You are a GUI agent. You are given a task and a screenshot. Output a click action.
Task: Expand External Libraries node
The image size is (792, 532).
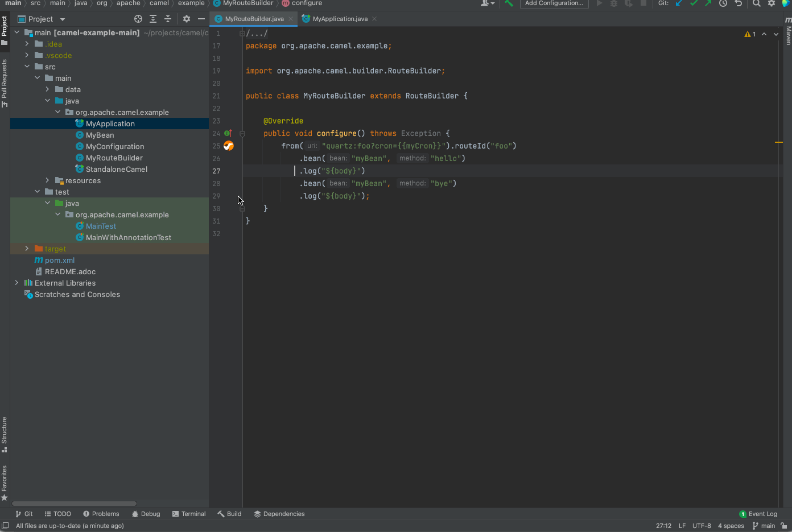pos(16,283)
